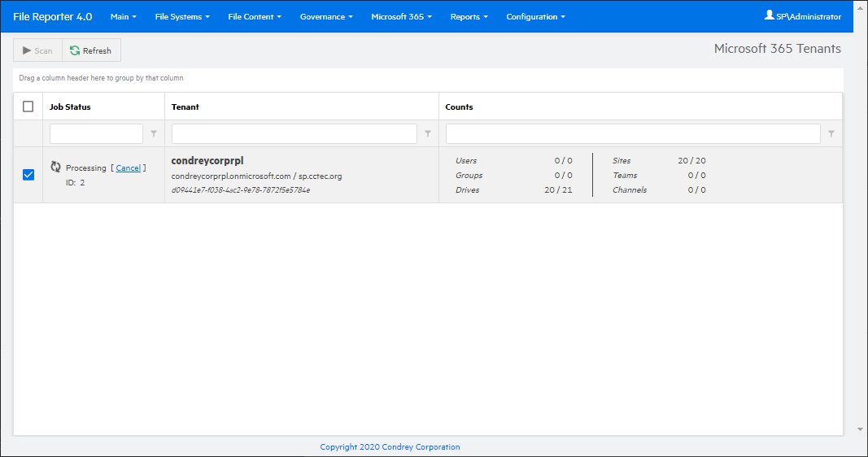This screenshot has width=868, height=457.
Task: Open the Copyright 2020 Condrey Corporation link
Action: (390, 447)
